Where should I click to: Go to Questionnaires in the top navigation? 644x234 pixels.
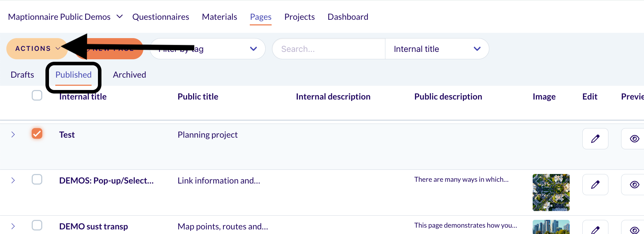pyautogui.click(x=161, y=17)
